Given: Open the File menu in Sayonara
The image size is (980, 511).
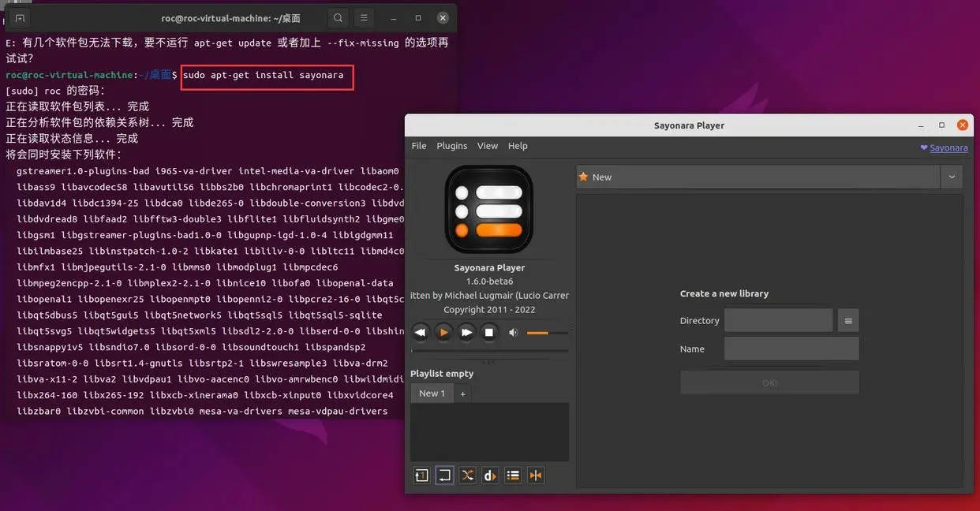Looking at the screenshot, I should (x=419, y=146).
